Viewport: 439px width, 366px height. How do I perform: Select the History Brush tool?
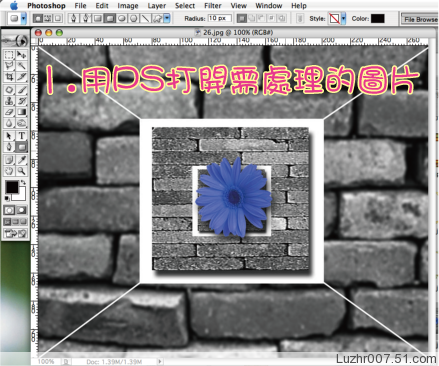click(21, 101)
